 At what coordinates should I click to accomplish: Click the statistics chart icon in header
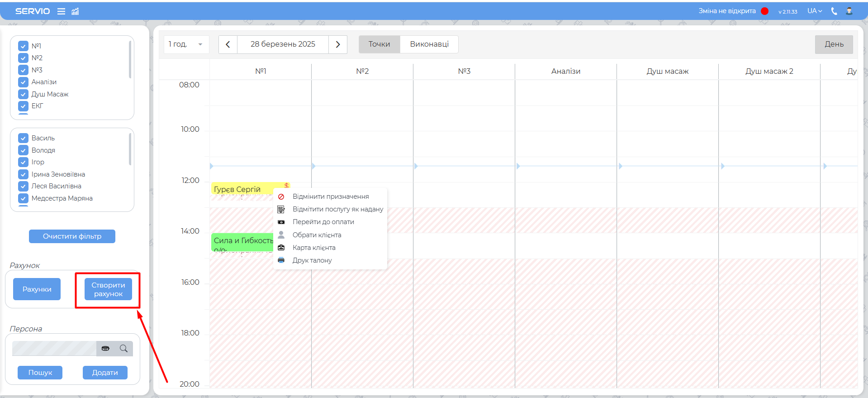point(75,11)
